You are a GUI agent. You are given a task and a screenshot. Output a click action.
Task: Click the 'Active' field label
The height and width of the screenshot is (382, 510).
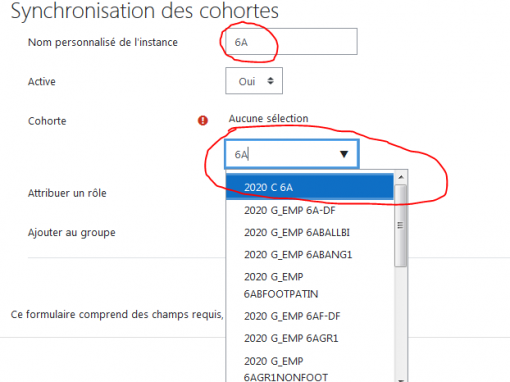pyautogui.click(x=42, y=81)
